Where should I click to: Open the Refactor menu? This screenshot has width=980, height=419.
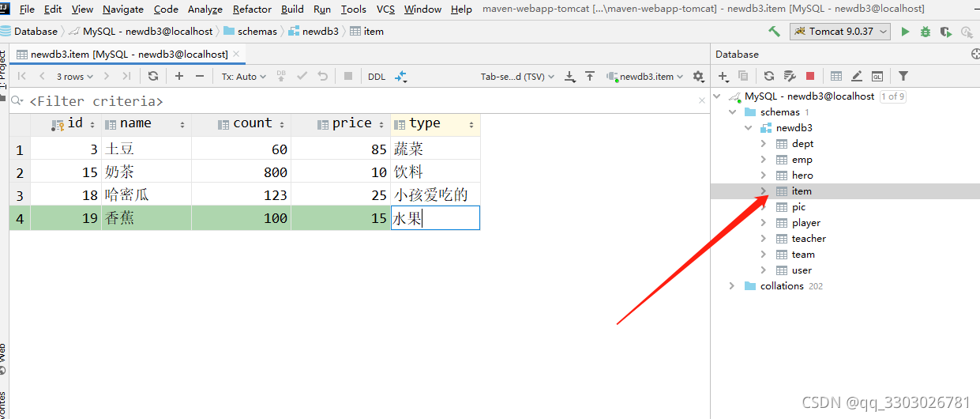click(253, 9)
